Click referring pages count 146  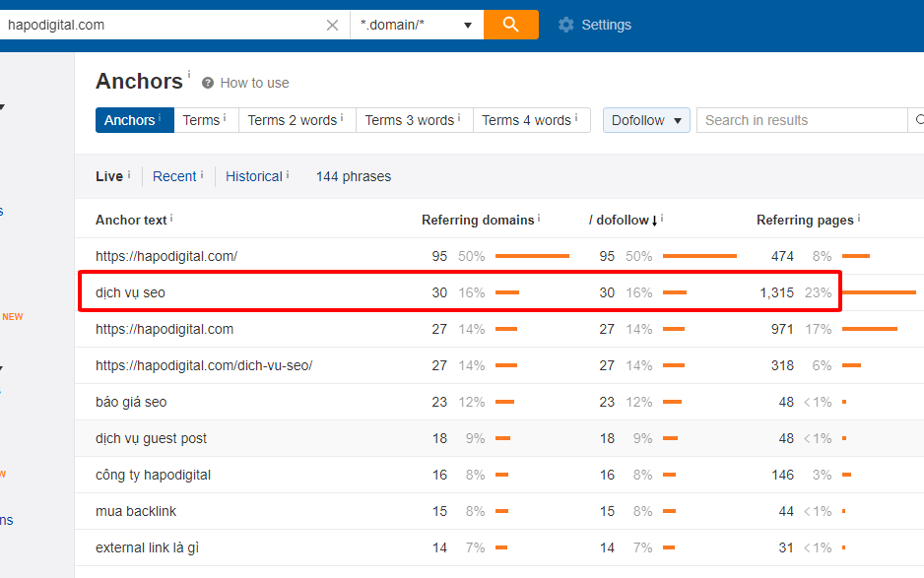[x=782, y=475]
